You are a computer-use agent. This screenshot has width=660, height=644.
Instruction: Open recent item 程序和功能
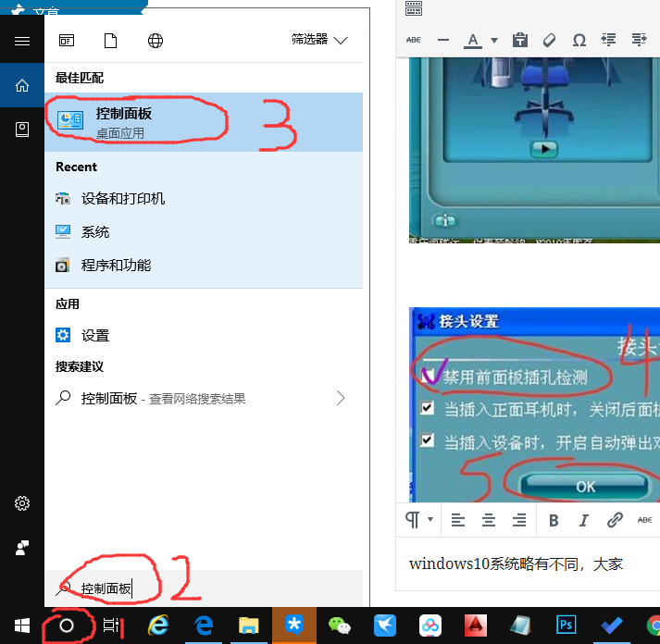(x=204, y=266)
